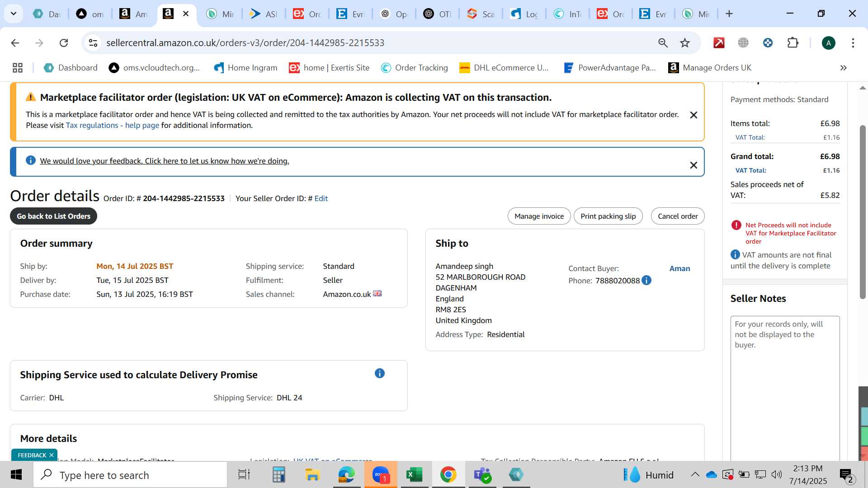Screen dimensions: 868x488
Task: Click the Cancel order button
Action: pyautogui.click(x=678, y=216)
